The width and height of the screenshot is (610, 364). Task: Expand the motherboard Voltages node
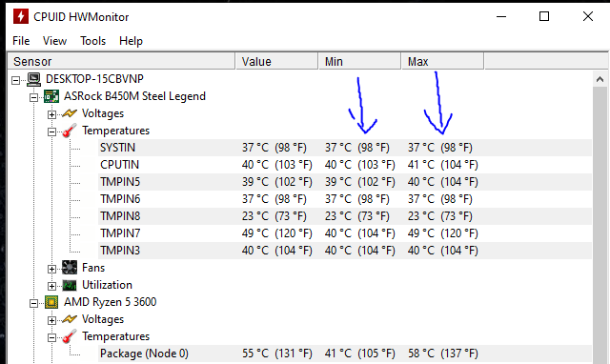coord(51,114)
